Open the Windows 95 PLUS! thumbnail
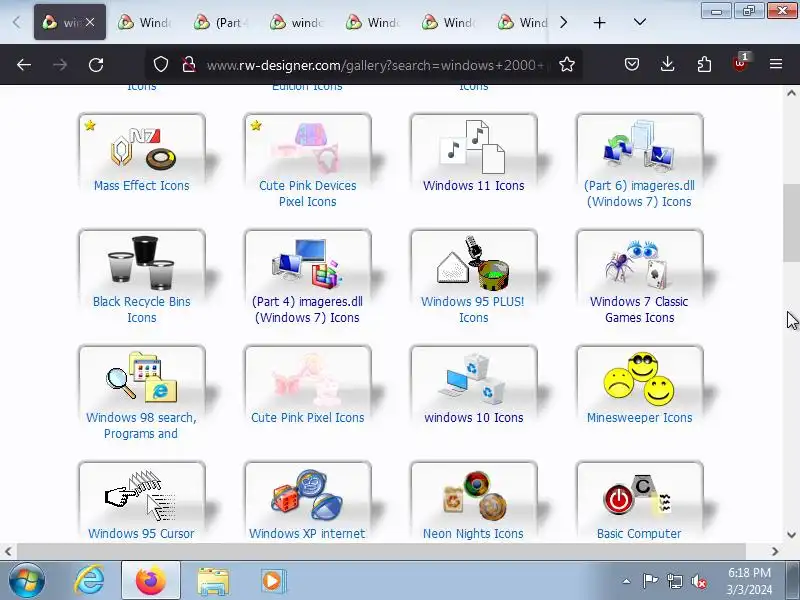 pyautogui.click(x=473, y=262)
